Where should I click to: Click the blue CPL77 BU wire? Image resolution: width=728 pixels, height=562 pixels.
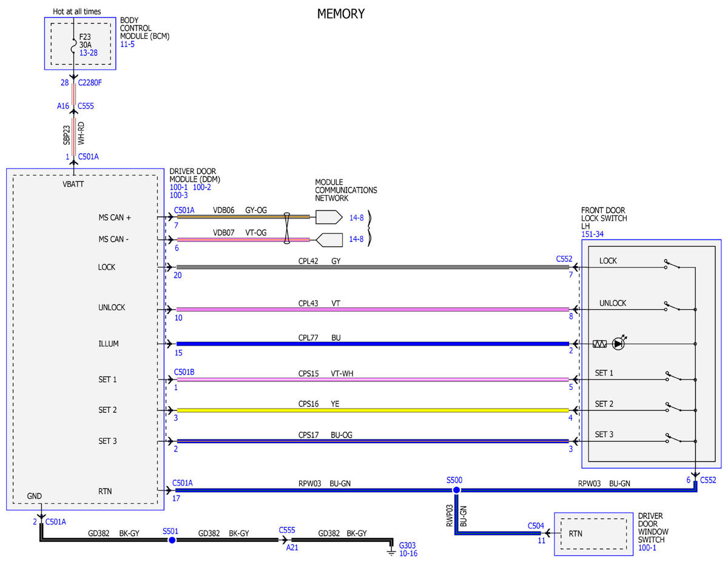point(372,344)
